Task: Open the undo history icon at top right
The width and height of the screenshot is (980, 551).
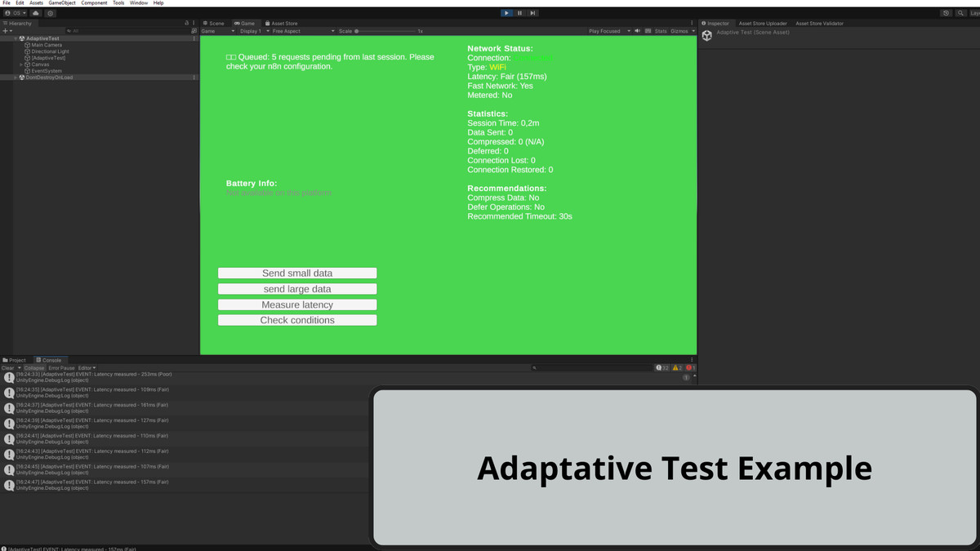Action: coord(947,13)
